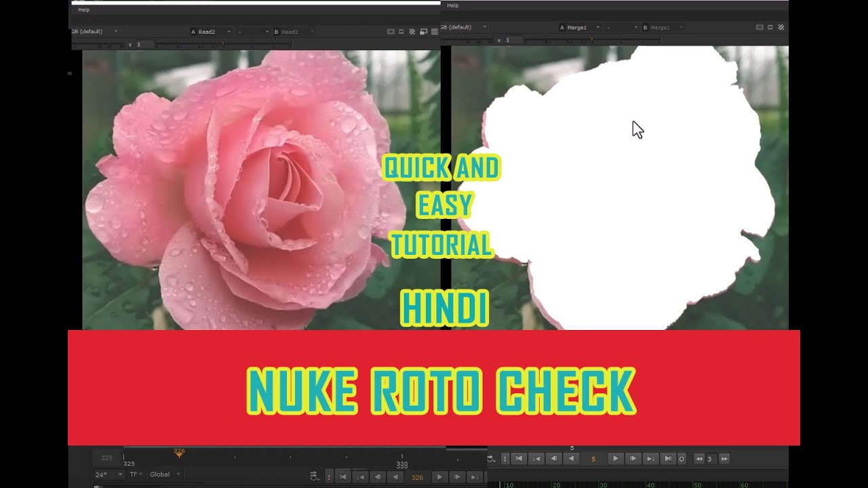Click frame 40 on the bottom right ruler
The width and height of the screenshot is (868, 488).
click(x=650, y=485)
